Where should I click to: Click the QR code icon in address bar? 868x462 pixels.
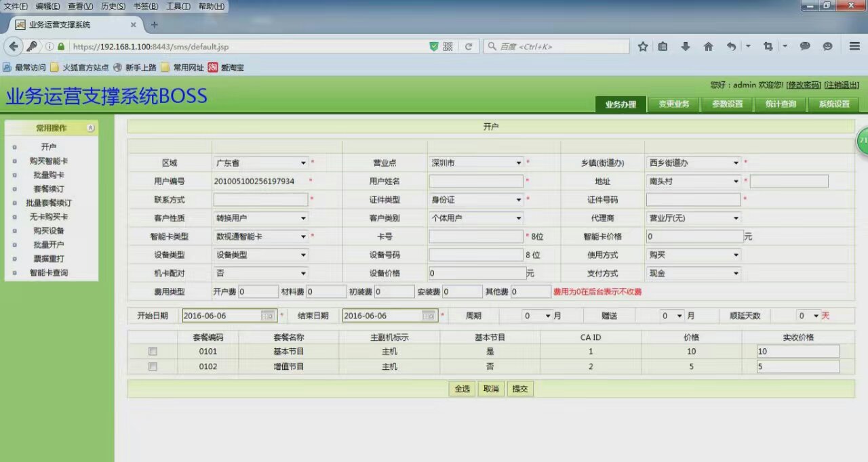(448, 47)
